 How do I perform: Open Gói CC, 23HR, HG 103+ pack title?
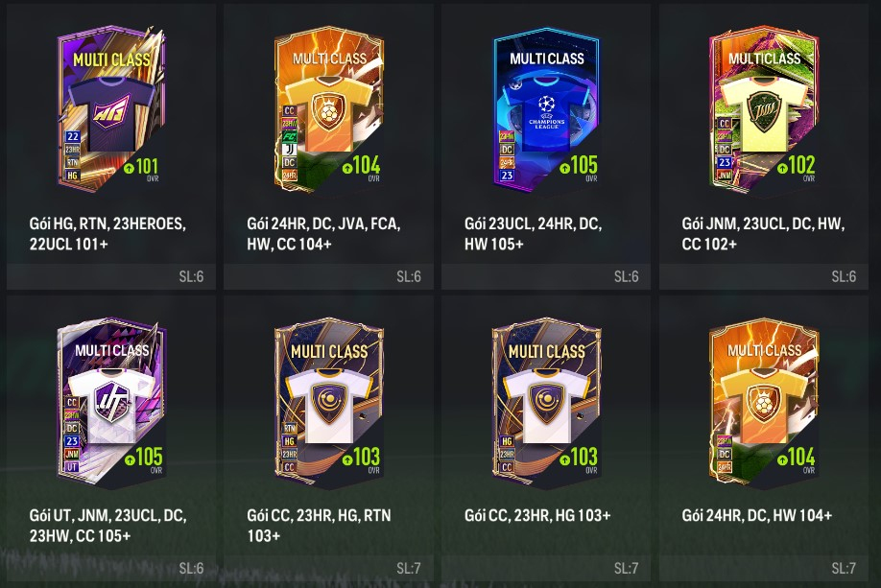[537, 515]
